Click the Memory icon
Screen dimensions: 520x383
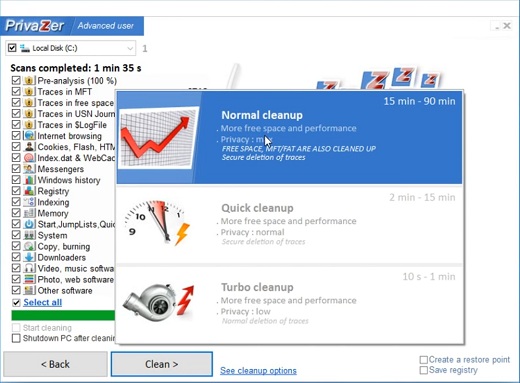(x=29, y=213)
